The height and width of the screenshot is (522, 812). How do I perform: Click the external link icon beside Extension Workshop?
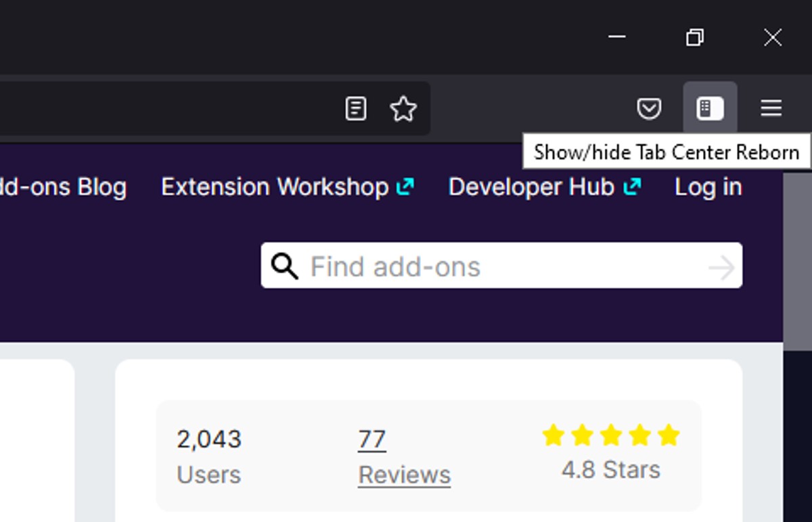click(x=405, y=184)
